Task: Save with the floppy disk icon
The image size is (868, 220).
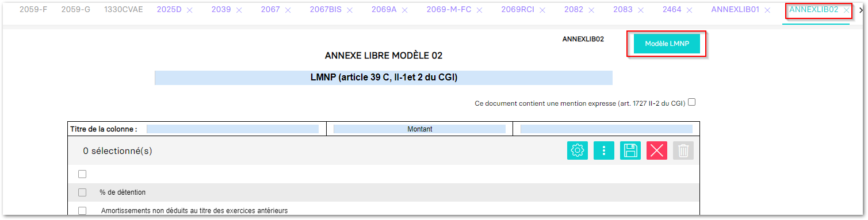Action: (630, 150)
